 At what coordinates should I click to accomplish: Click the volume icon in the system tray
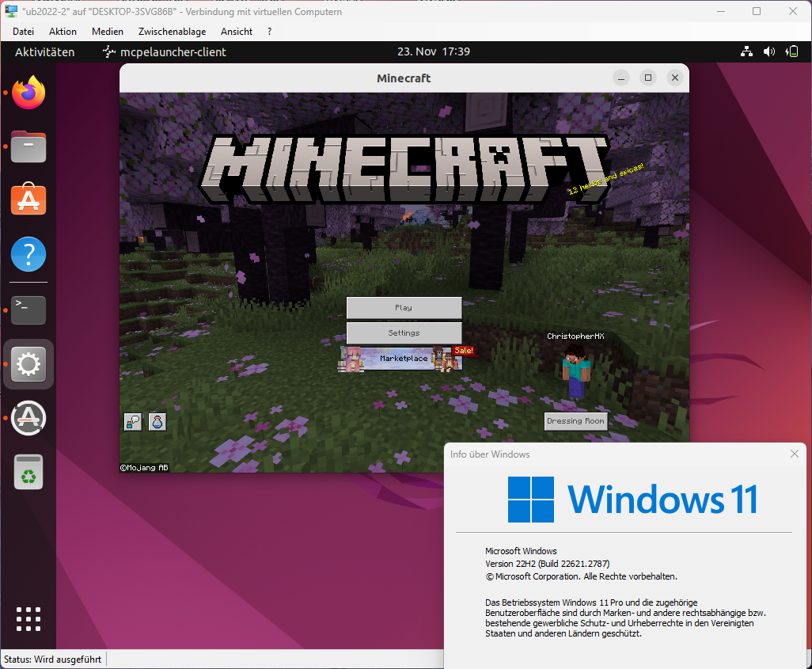click(x=768, y=51)
